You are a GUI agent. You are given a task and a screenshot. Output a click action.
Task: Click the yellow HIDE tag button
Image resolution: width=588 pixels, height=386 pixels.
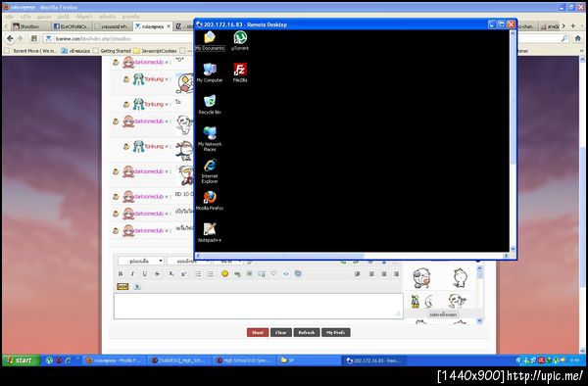122,287
